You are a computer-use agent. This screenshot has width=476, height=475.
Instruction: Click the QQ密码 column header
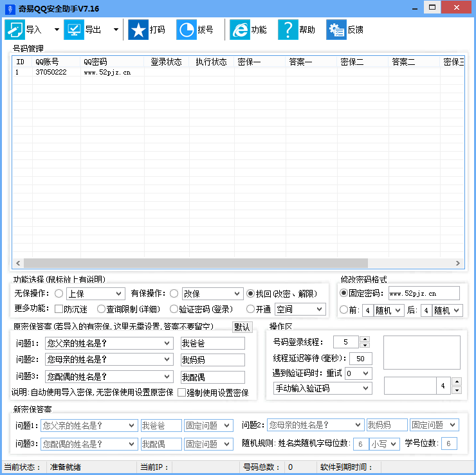pyautogui.click(x=112, y=62)
